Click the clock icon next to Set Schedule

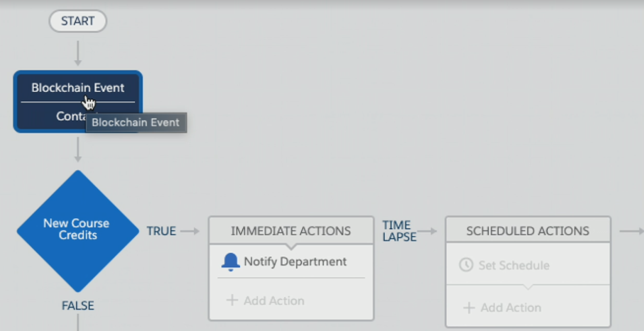coord(466,265)
